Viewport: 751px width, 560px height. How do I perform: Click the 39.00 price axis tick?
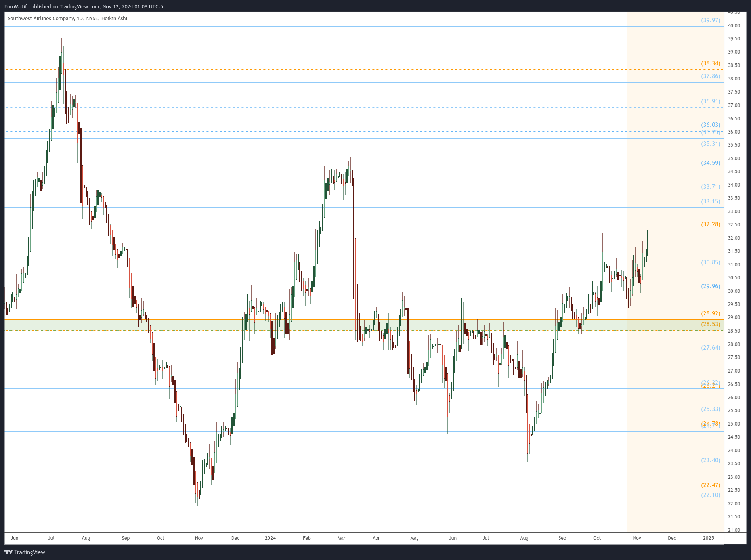[x=734, y=52]
